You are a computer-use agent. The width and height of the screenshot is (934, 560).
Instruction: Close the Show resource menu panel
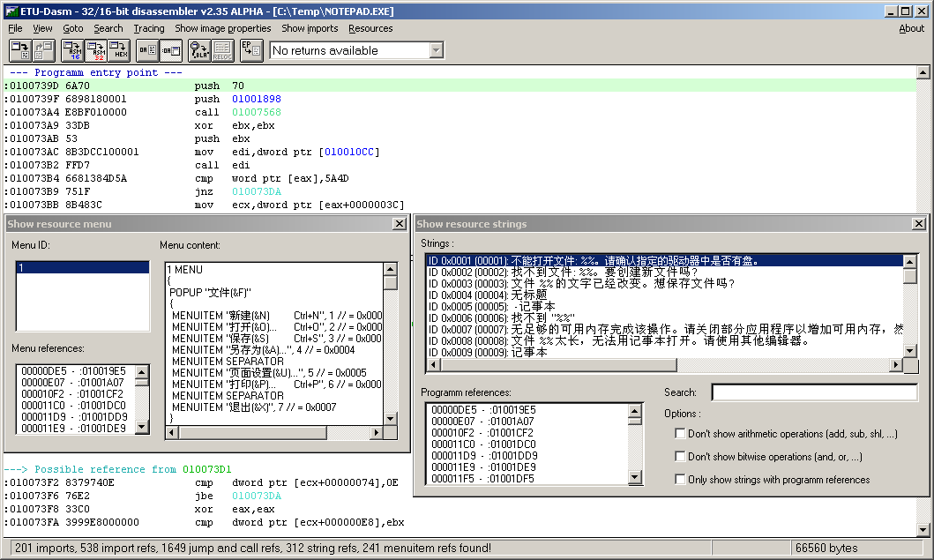coord(398,224)
